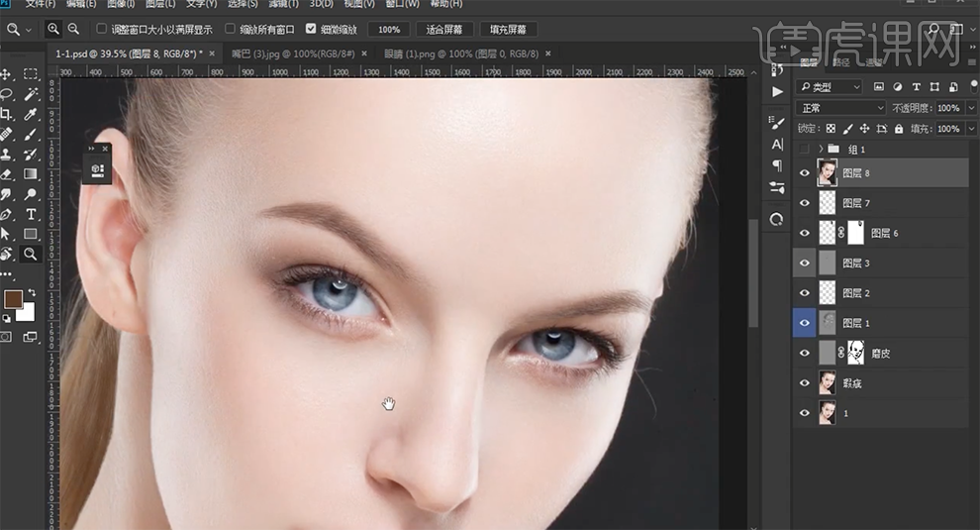Enable zoom all windows checkbox
The height and width of the screenshot is (530, 980).
[x=230, y=29]
